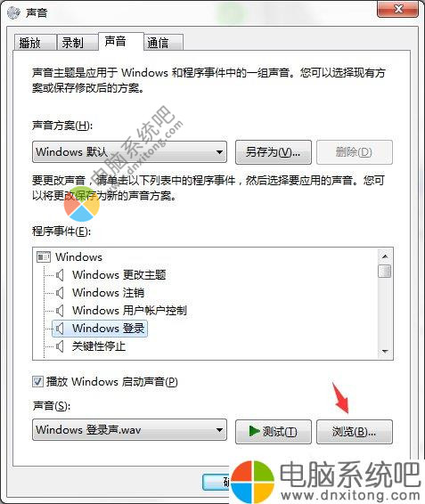This screenshot has width=425, height=504.
Task: Click the Windows category icon in the event list
Action: pyautogui.click(x=44, y=256)
